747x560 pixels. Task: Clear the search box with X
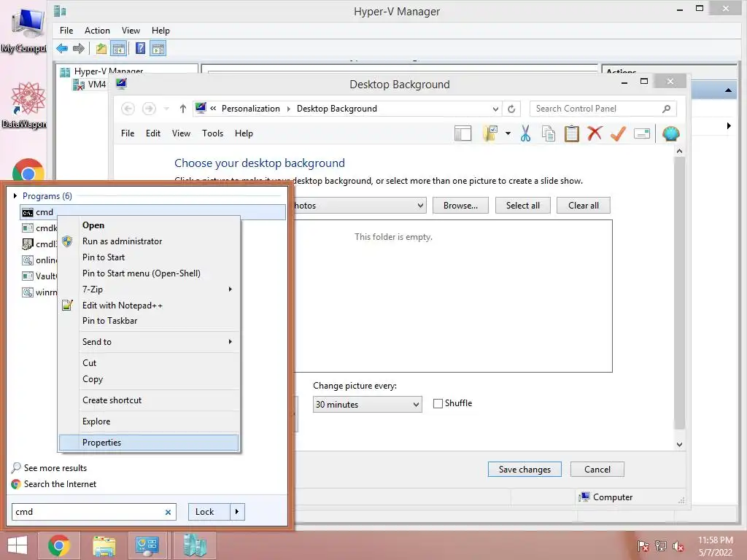pyautogui.click(x=169, y=512)
